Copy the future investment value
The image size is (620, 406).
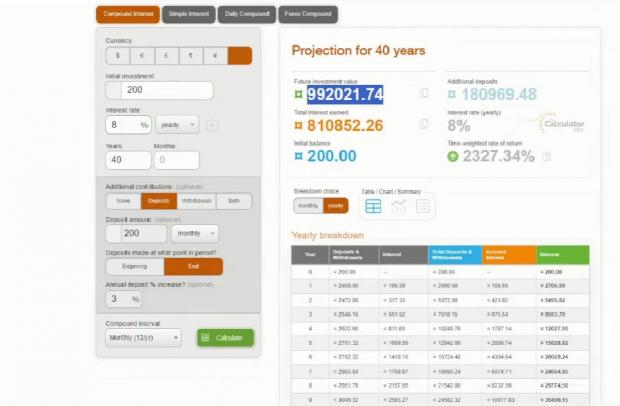[424, 94]
